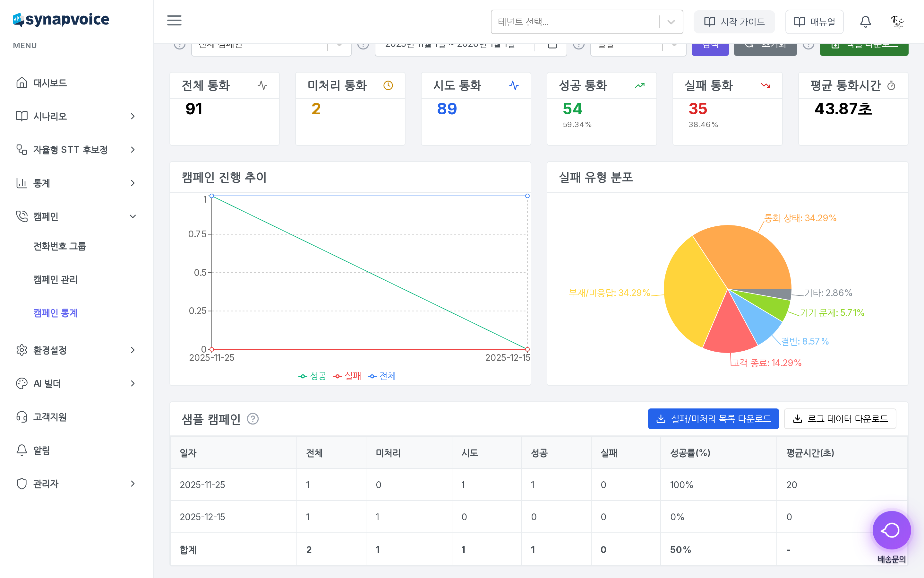Click 실패/미처리 목록 다운로드 button
Image resolution: width=924 pixels, height=578 pixels.
[713, 419]
